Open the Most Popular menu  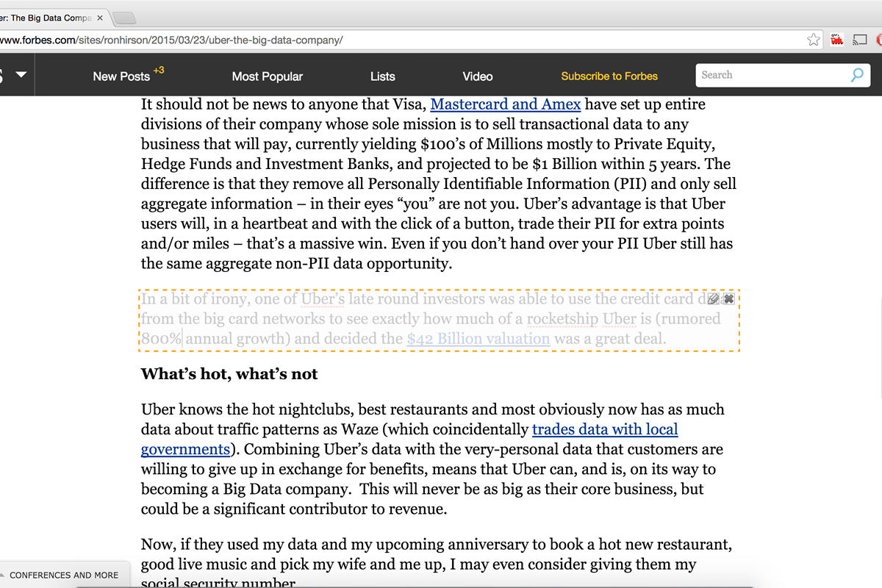point(268,76)
